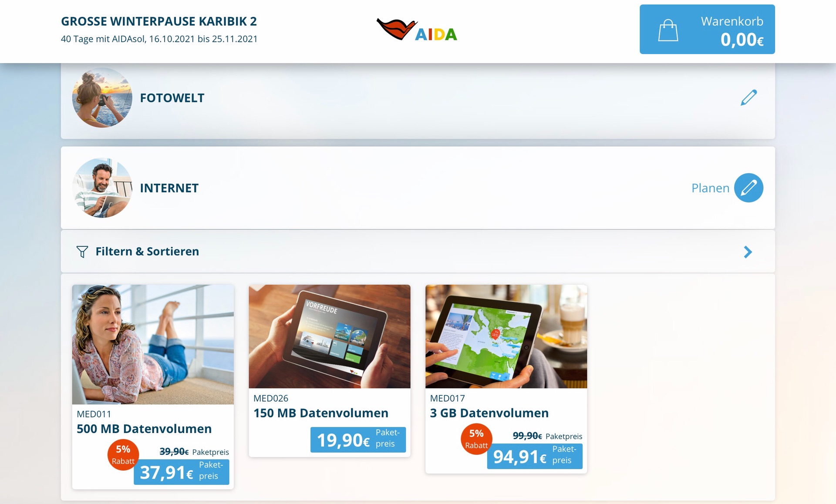
Task: Click the Fotowelt round photo
Action: point(102,97)
